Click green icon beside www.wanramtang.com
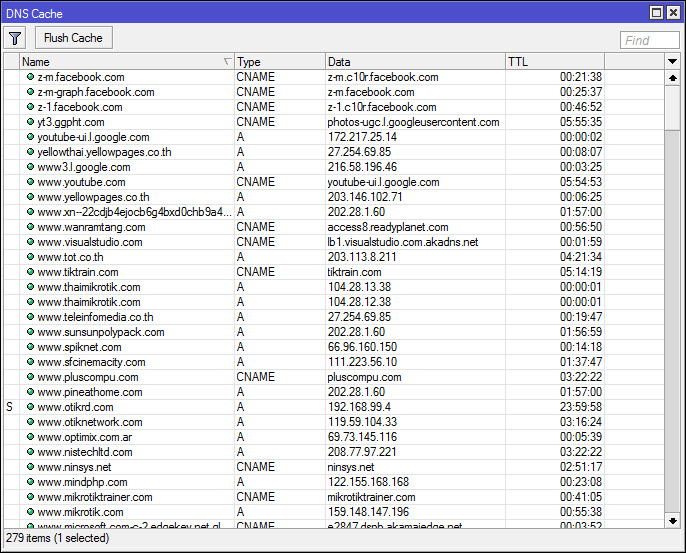The width and height of the screenshot is (686, 553). point(30,227)
